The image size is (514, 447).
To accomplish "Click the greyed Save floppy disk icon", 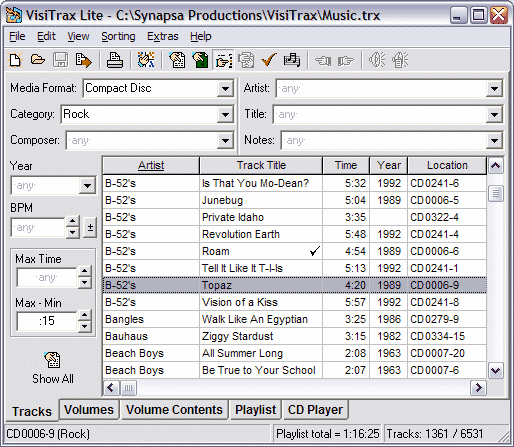I will [60, 60].
